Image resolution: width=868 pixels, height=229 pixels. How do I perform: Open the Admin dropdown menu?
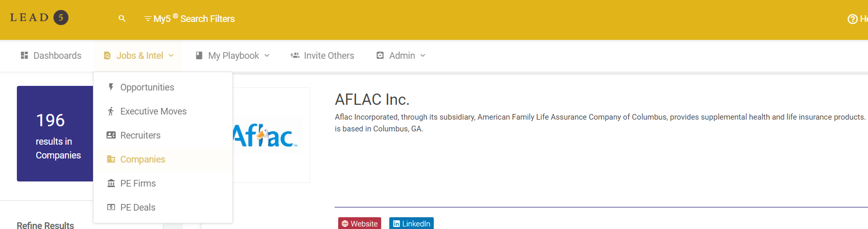(401, 56)
